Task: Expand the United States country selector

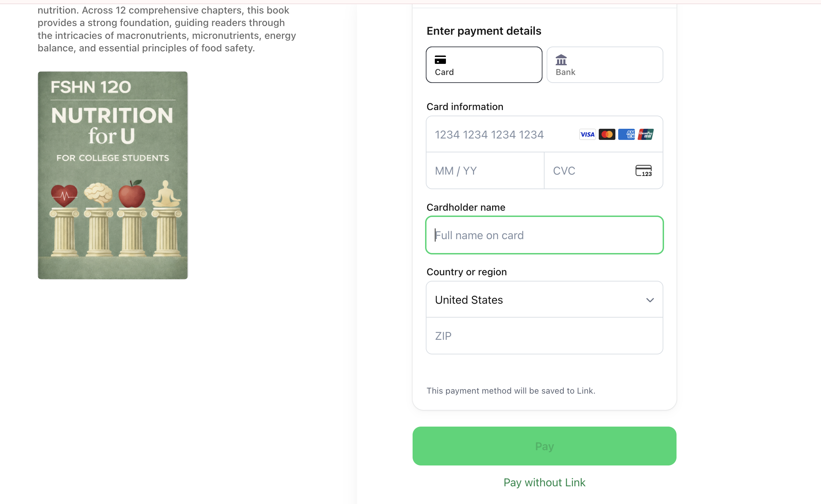Action: (544, 299)
